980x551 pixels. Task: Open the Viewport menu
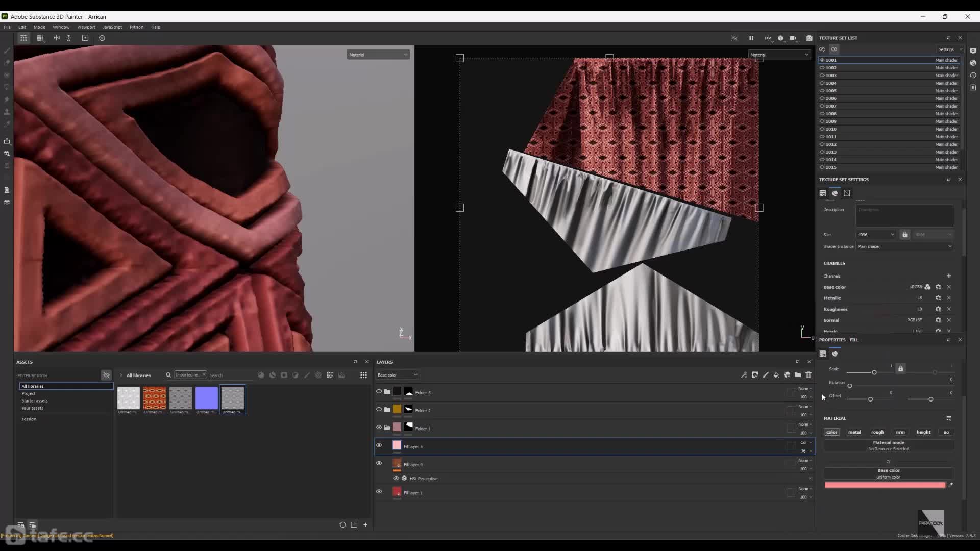coord(86,27)
